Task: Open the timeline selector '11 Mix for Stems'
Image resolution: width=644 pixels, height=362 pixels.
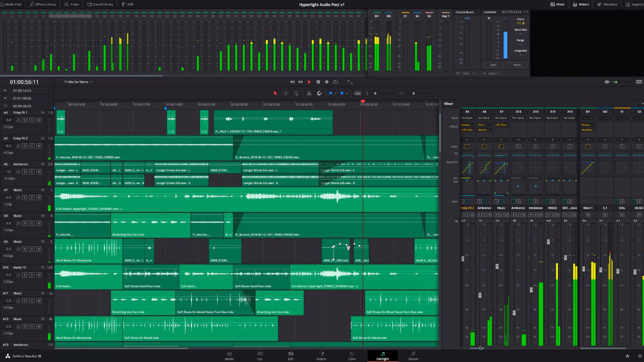Action: point(78,82)
